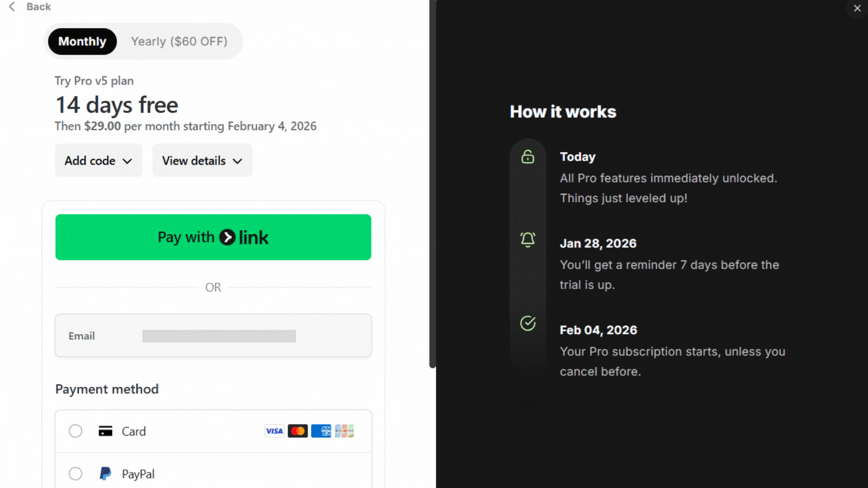Click the Mastercard logo
This screenshot has height=488, width=868.
[297, 431]
